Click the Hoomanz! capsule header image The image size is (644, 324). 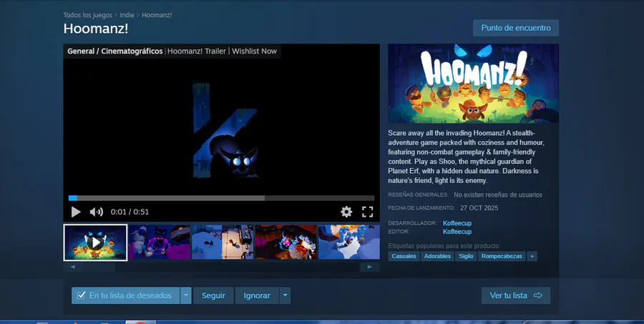[x=474, y=84]
